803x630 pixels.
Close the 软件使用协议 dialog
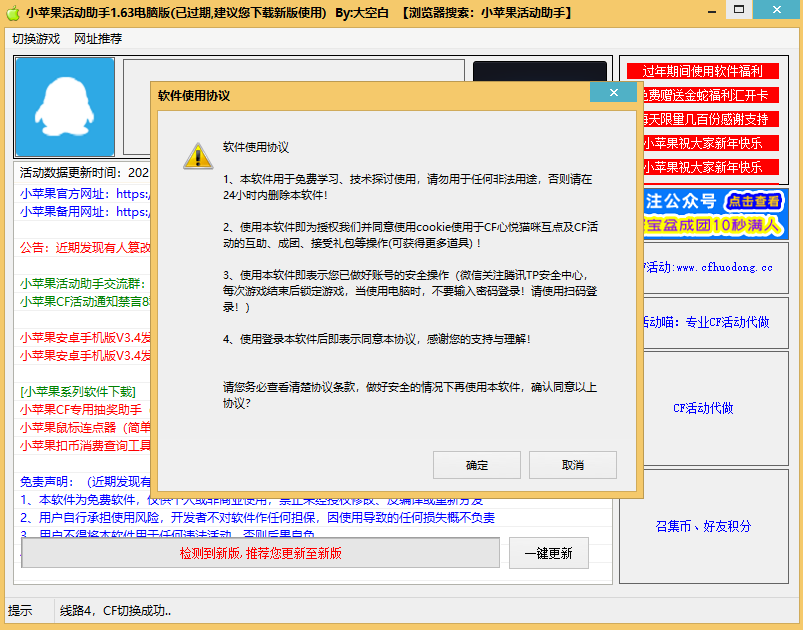(614, 93)
